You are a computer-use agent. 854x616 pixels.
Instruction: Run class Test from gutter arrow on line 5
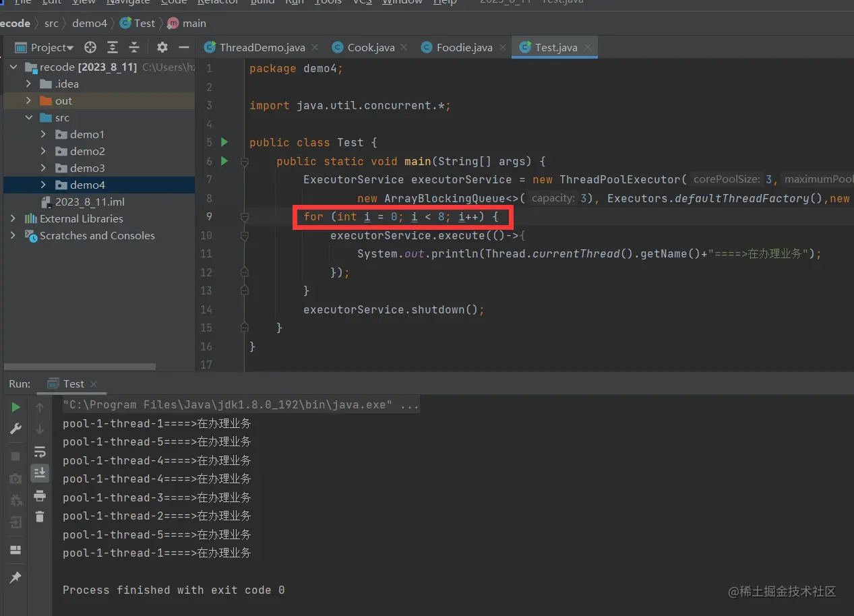[x=224, y=142]
